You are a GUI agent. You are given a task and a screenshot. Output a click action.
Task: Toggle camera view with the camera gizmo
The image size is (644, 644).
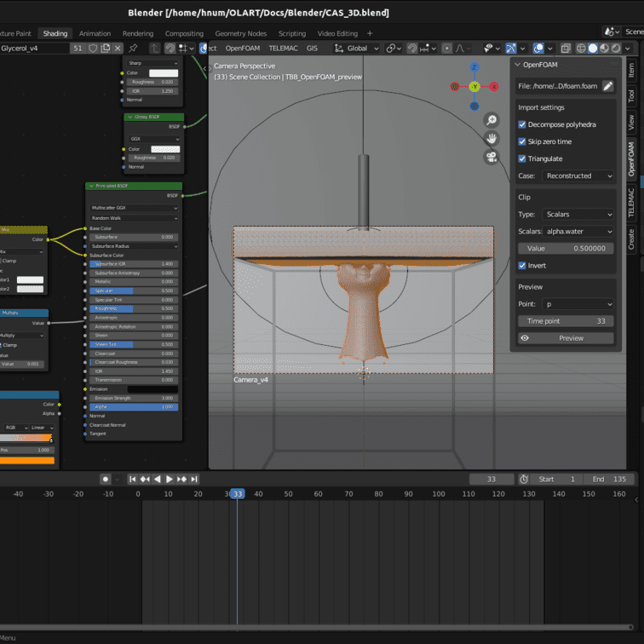(x=492, y=157)
